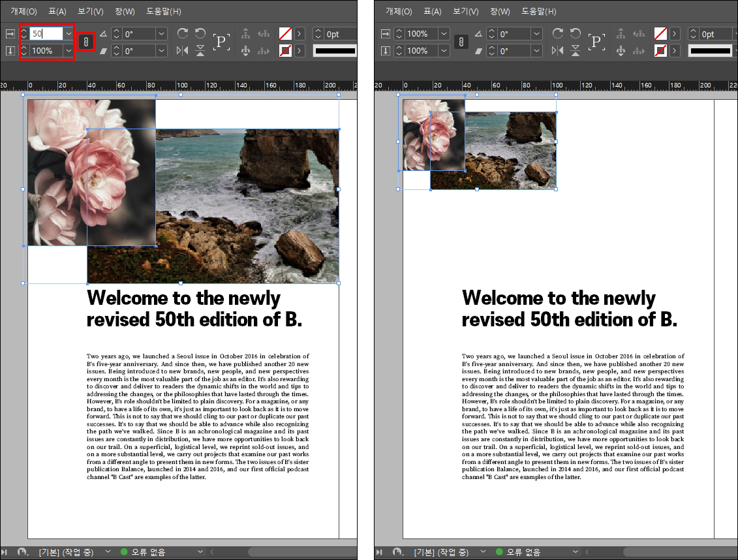
Task: Open 표(A) menu in left window
Action: pos(57,11)
